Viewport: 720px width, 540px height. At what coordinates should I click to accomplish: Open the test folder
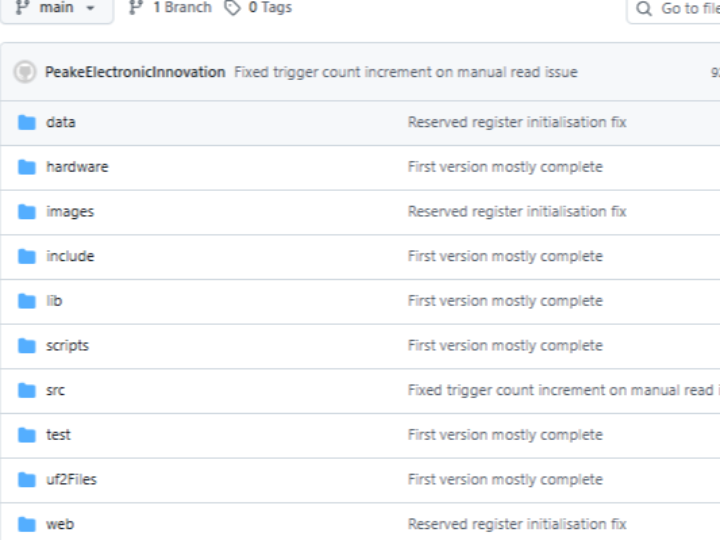58,435
